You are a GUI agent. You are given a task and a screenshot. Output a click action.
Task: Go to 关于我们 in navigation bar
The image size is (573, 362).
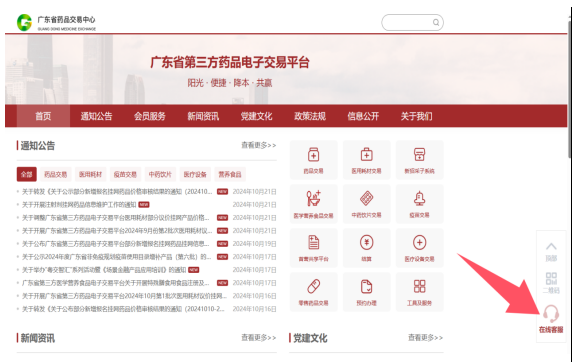pyautogui.click(x=416, y=116)
